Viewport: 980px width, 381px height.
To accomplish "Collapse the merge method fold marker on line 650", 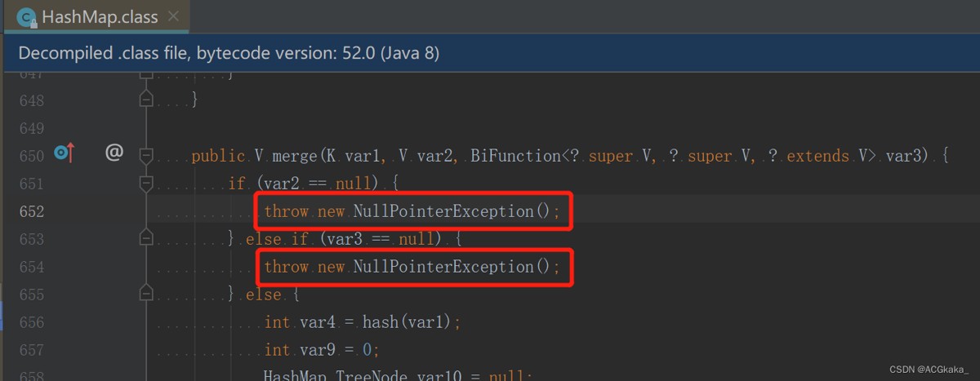I will (x=146, y=155).
